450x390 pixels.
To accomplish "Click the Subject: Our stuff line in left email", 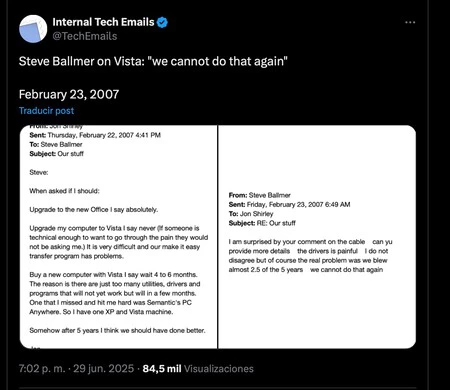I will click(x=57, y=154).
